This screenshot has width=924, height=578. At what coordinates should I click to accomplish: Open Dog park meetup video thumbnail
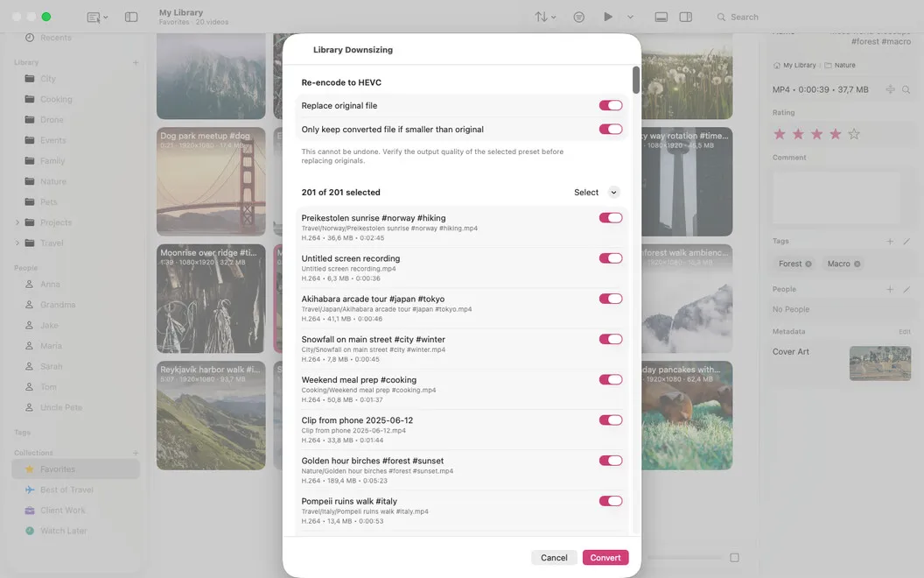click(x=211, y=181)
